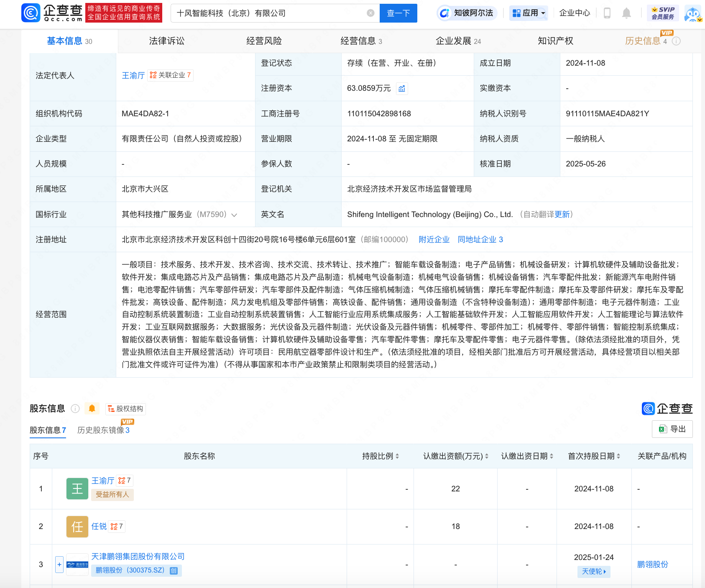Click 任 avatar of shareholder 任锐
The height and width of the screenshot is (588, 705).
click(77, 527)
